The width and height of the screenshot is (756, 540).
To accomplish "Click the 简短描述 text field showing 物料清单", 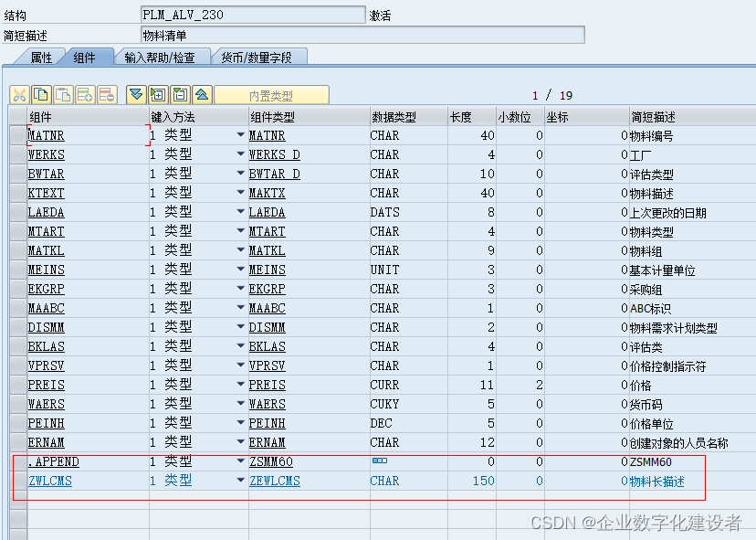I will [361, 34].
